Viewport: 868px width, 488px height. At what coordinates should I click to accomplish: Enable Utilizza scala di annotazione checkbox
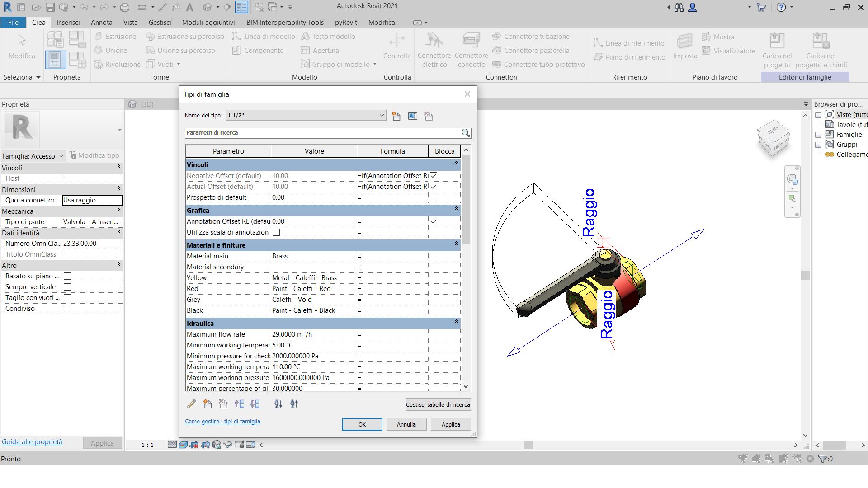point(276,232)
